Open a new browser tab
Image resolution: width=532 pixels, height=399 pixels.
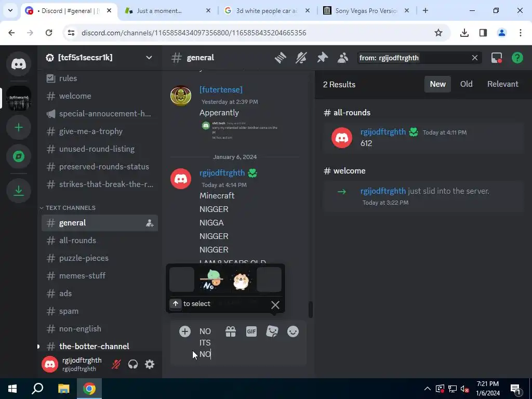point(425,11)
